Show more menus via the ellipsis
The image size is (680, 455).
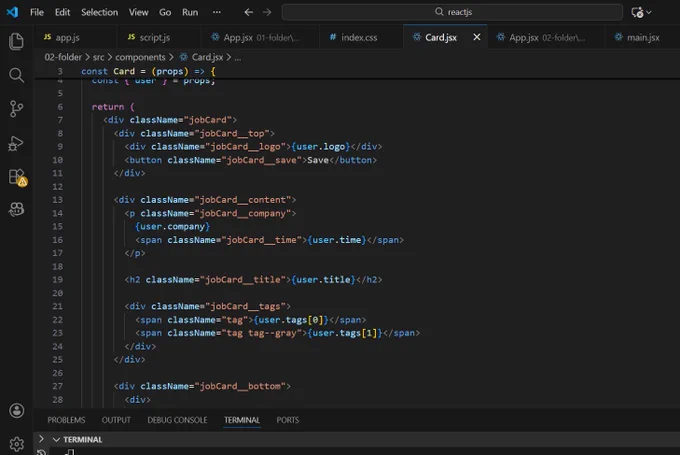coord(217,12)
